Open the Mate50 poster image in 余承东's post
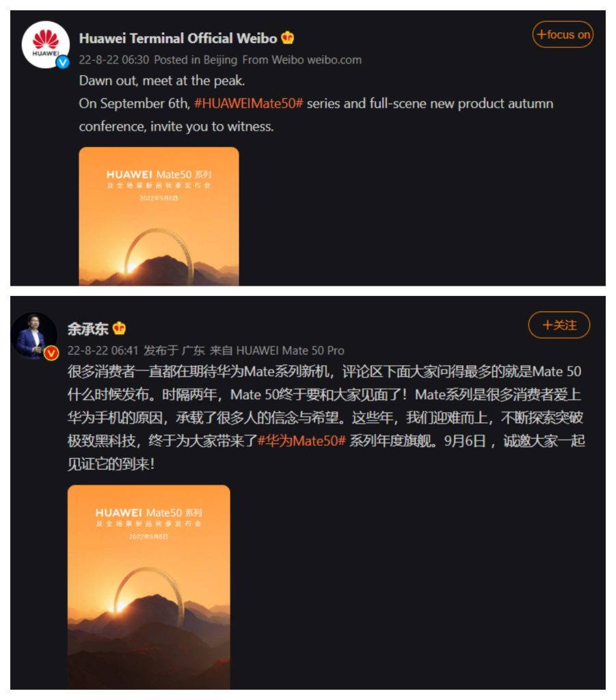The height and width of the screenshot is (700, 616). pyautogui.click(x=149, y=587)
